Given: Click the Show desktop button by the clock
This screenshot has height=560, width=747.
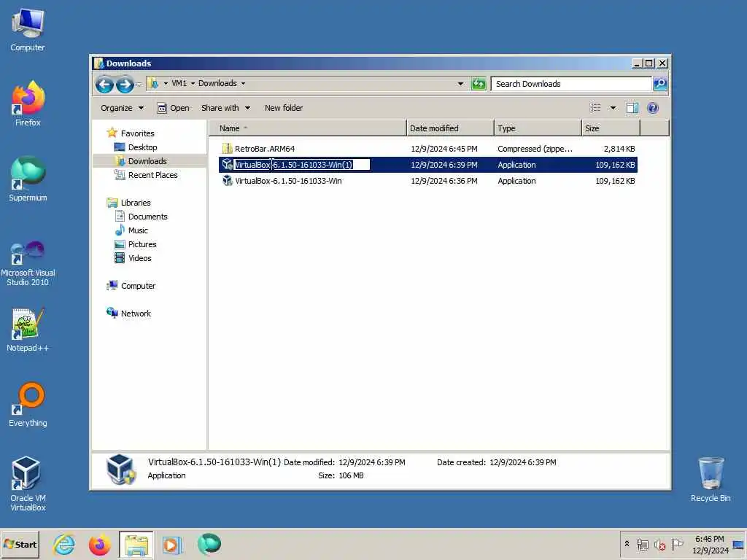Looking at the screenshot, I should tap(738, 545).
